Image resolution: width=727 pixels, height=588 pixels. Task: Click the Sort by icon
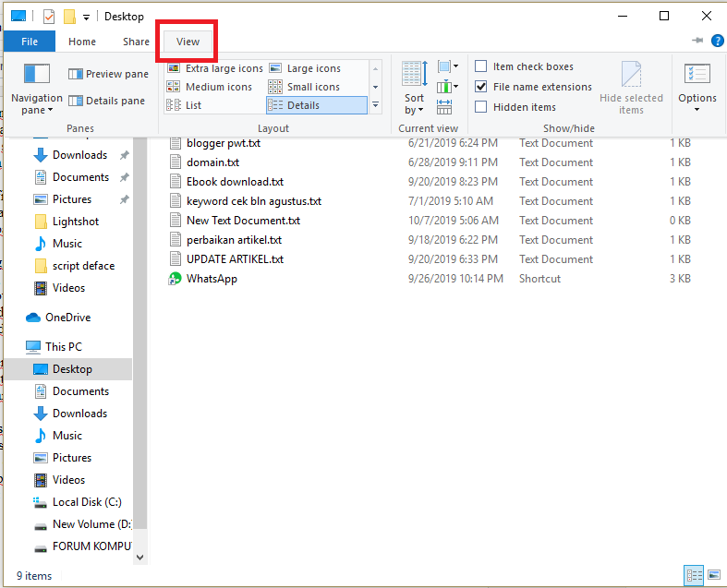click(x=415, y=74)
